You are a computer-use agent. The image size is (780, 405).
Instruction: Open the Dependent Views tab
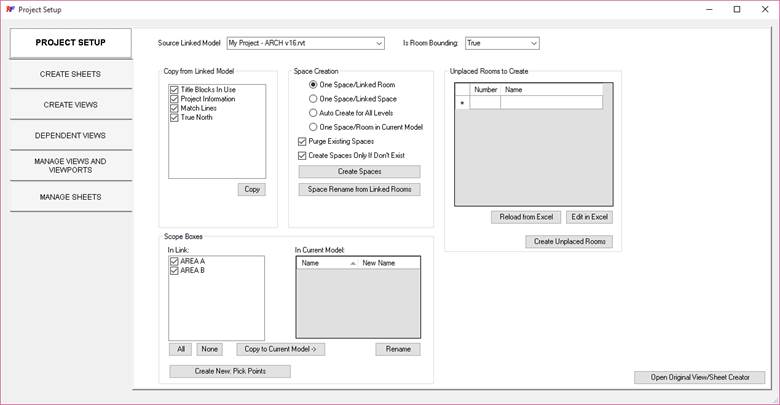click(70, 136)
